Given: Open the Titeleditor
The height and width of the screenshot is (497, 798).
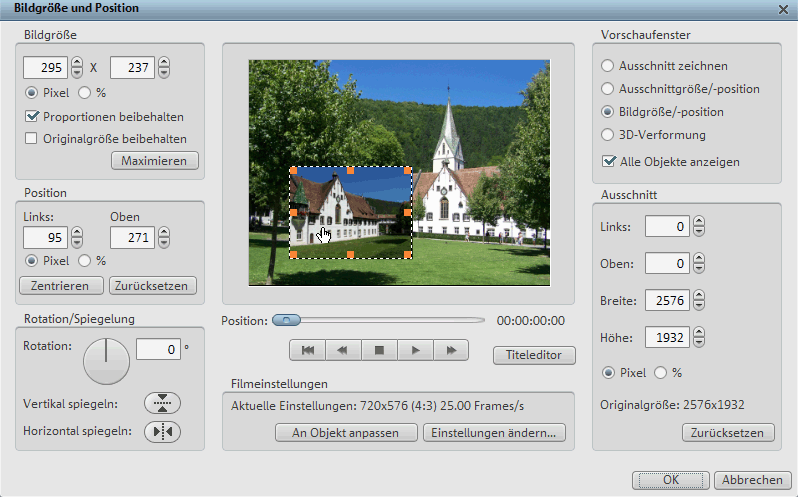Looking at the screenshot, I should (534, 355).
